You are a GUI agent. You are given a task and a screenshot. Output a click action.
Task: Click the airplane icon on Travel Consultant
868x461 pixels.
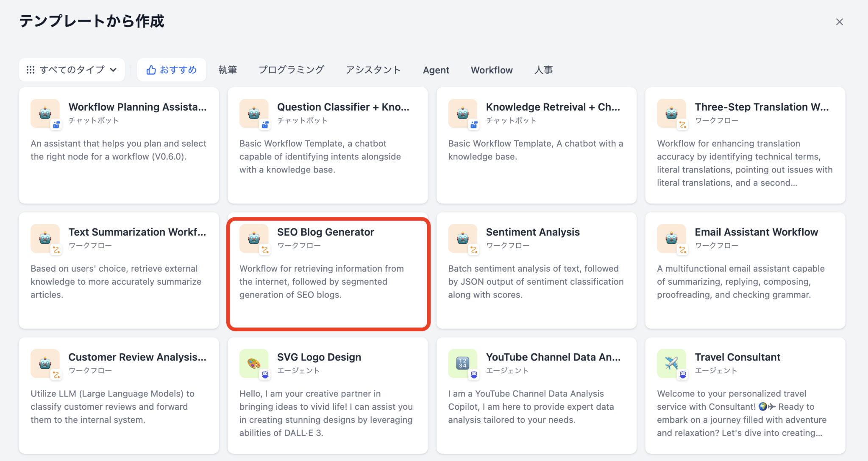click(671, 363)
